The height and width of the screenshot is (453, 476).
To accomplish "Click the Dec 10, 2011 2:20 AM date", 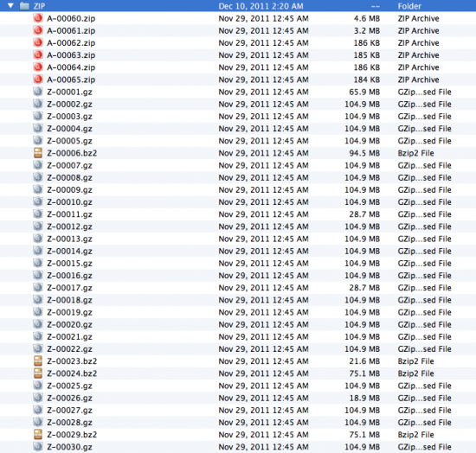I will tap(261, 6).
